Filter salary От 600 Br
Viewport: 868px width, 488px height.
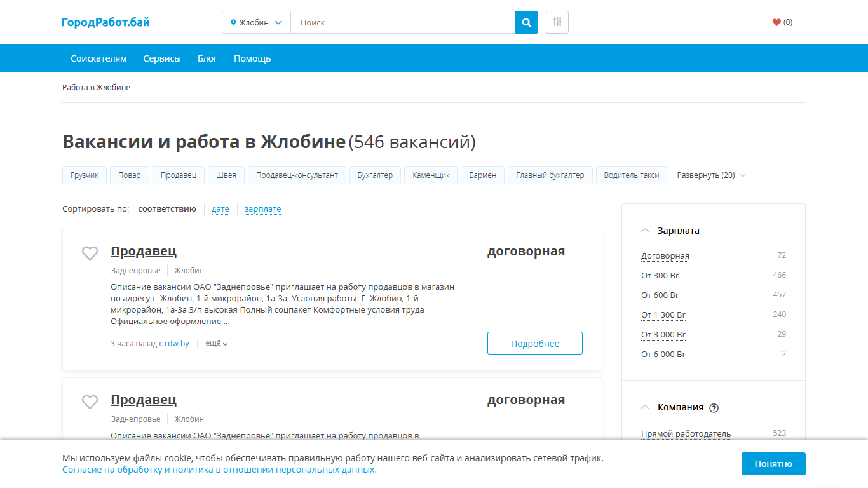(660, 295)
